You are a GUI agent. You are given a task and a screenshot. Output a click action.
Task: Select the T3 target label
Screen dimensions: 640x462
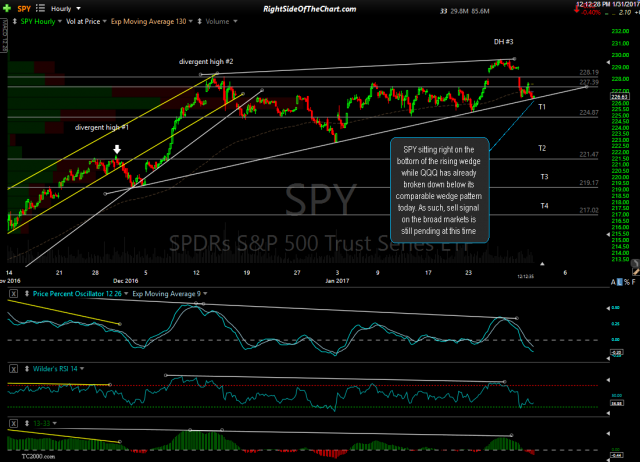[544, 177]
